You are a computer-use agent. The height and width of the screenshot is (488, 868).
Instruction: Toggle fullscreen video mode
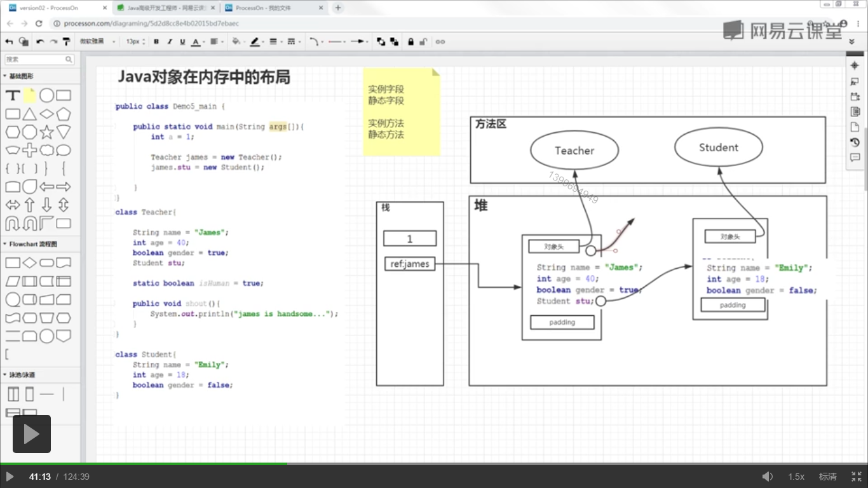856,477
